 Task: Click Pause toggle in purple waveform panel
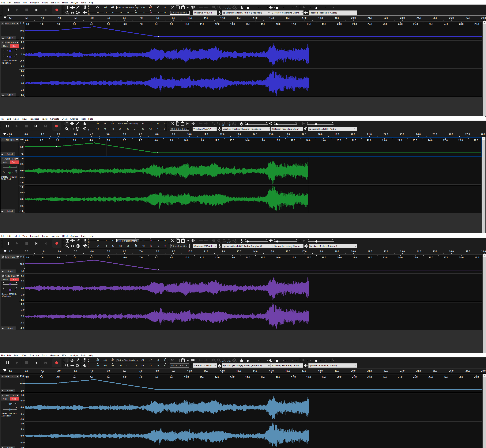point(8,243)
